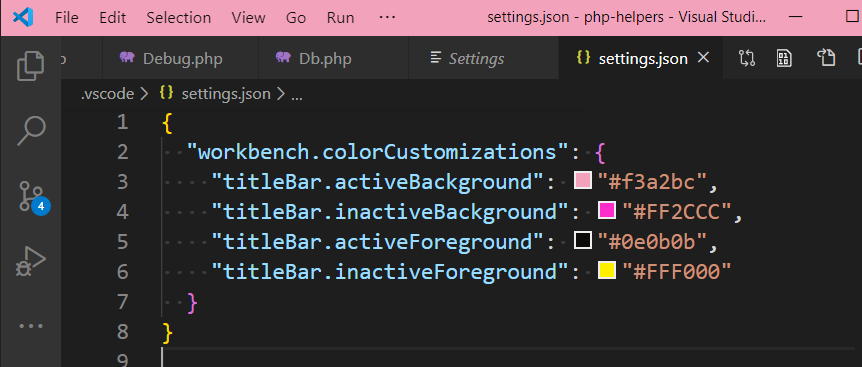Open color picker for #f3a2bc swatch
Viewport: 862px width, 367px height.
pos(583,181)
